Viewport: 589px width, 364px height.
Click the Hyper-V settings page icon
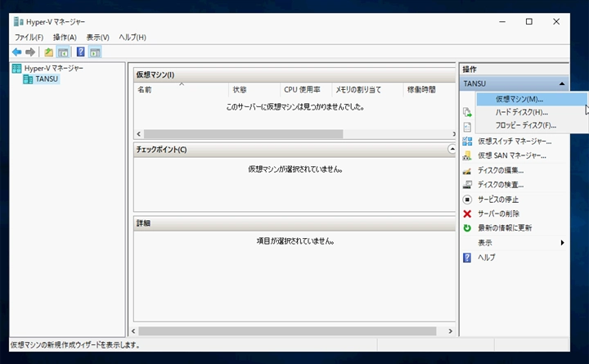tap(467, 127)
